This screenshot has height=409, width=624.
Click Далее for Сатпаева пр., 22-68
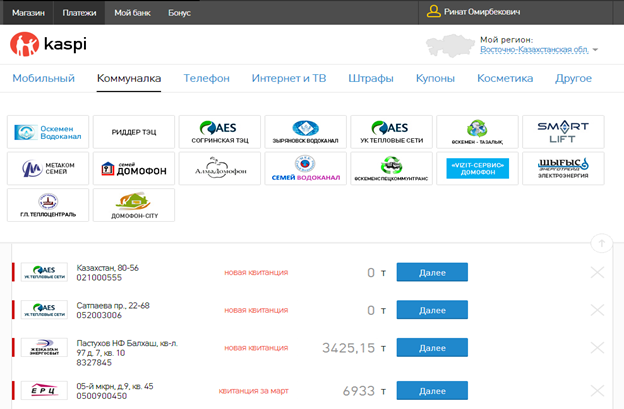click(432, 310)
